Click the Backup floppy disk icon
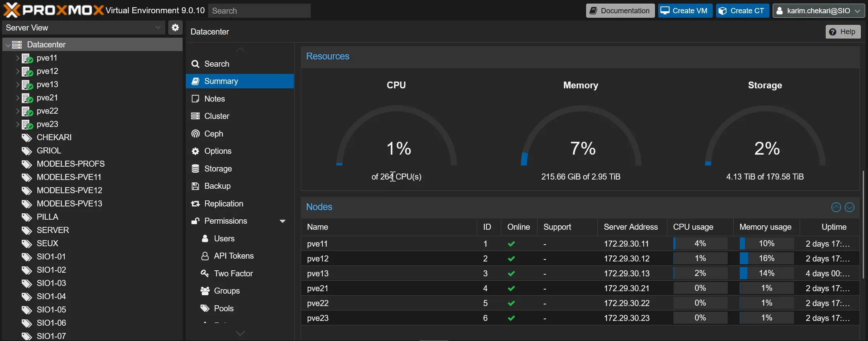Image resolution: width=868 pixels, height=341 pixels. [195, 186]
